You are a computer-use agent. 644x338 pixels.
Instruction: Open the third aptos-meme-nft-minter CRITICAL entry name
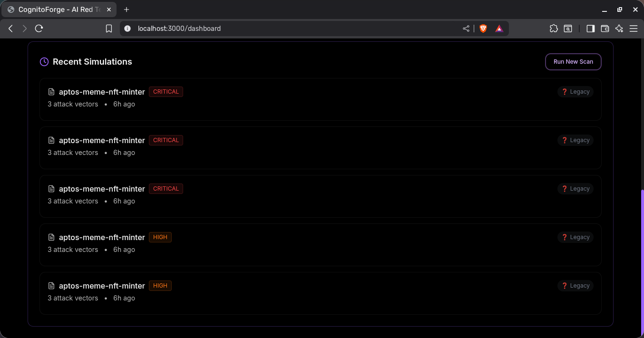[102, 189]
